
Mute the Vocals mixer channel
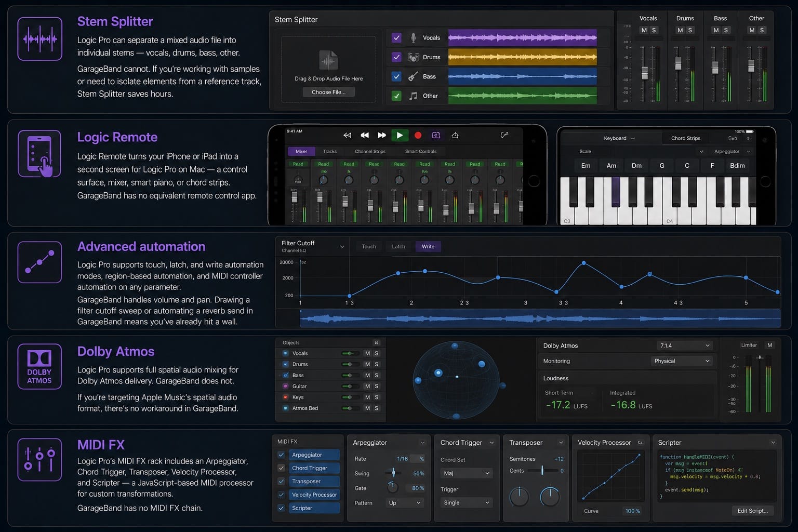[644, 30]
